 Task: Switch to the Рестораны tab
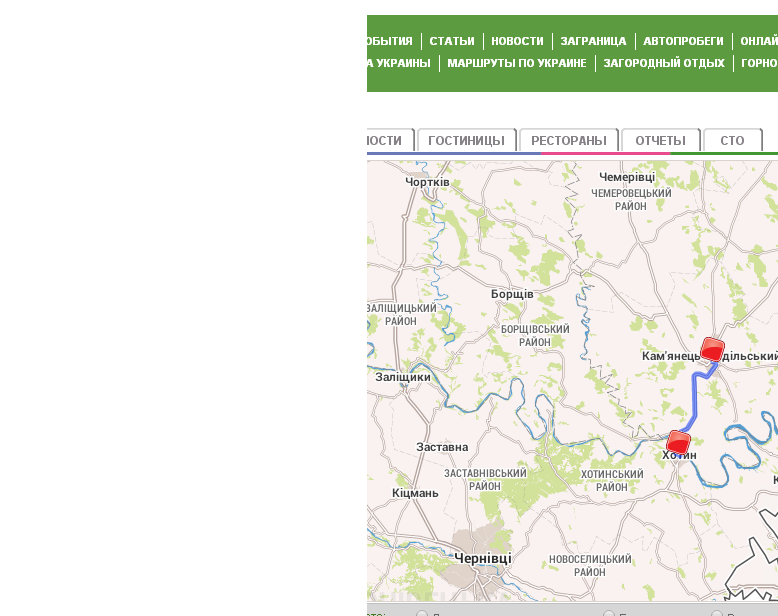pos(568,141)
